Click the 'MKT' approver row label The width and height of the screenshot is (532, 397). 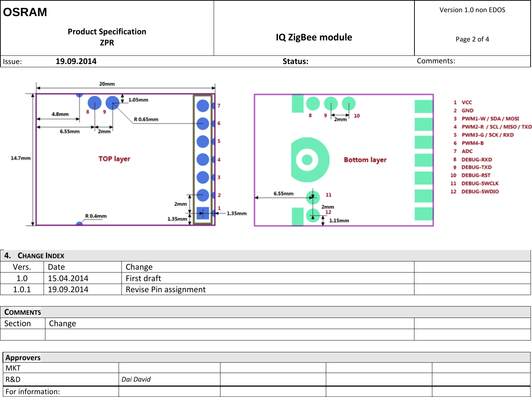[x=13, y=368]
